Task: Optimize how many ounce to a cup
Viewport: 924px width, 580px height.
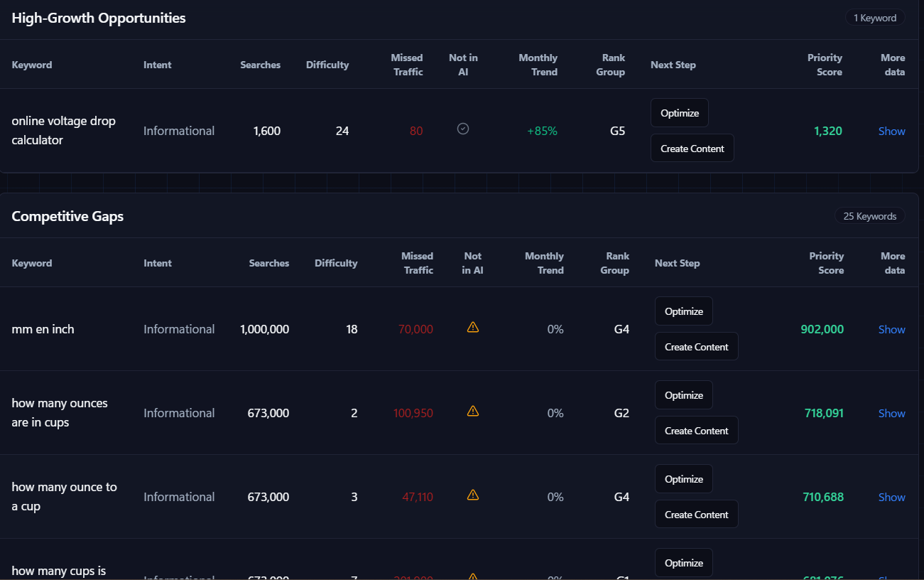Action: pyautogui.click(x=684, y=479)
